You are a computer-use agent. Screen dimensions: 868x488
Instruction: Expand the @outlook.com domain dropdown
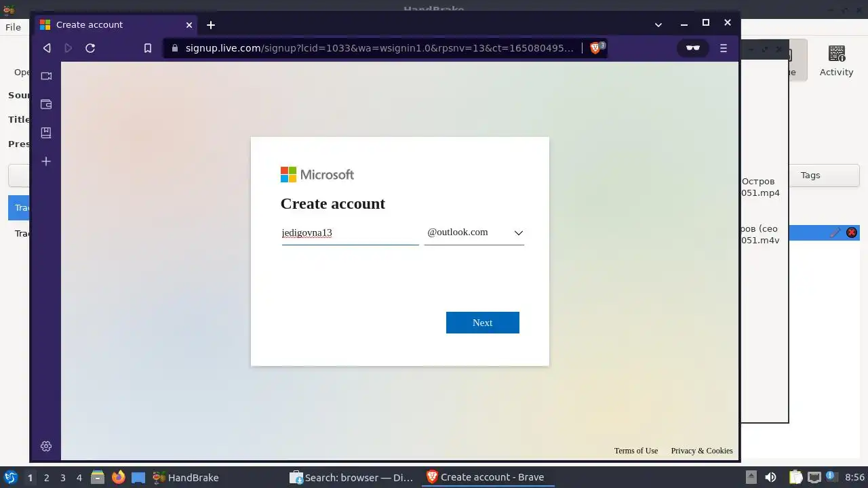point(474,232)
